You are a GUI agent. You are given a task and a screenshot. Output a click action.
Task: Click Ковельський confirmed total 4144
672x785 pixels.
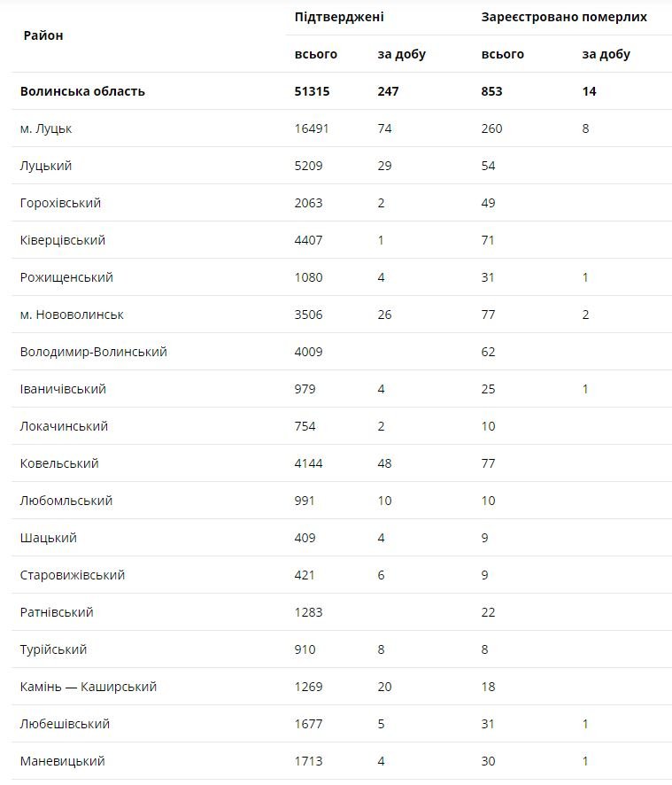coord(309,463)
